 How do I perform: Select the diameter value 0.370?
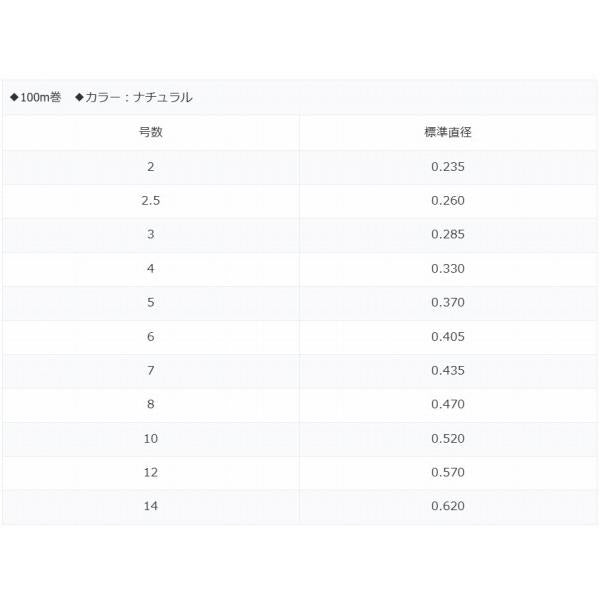448,302
